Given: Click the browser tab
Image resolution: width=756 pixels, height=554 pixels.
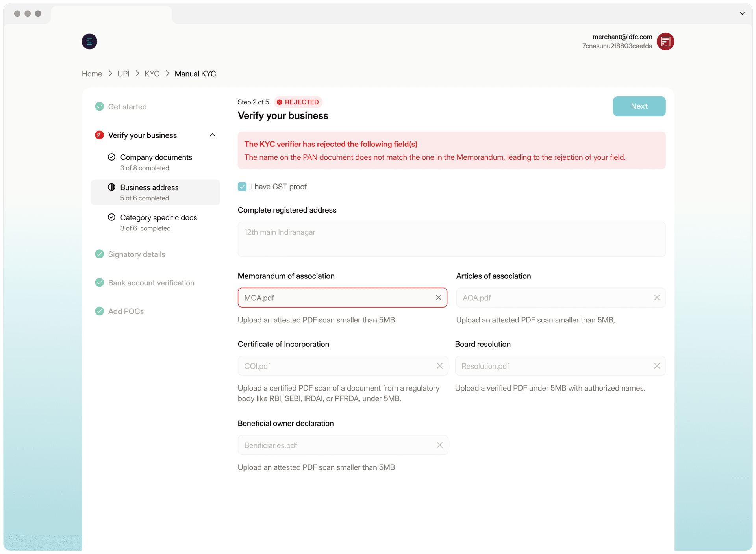Looking at the screenshot, I should tap(111, 15).
